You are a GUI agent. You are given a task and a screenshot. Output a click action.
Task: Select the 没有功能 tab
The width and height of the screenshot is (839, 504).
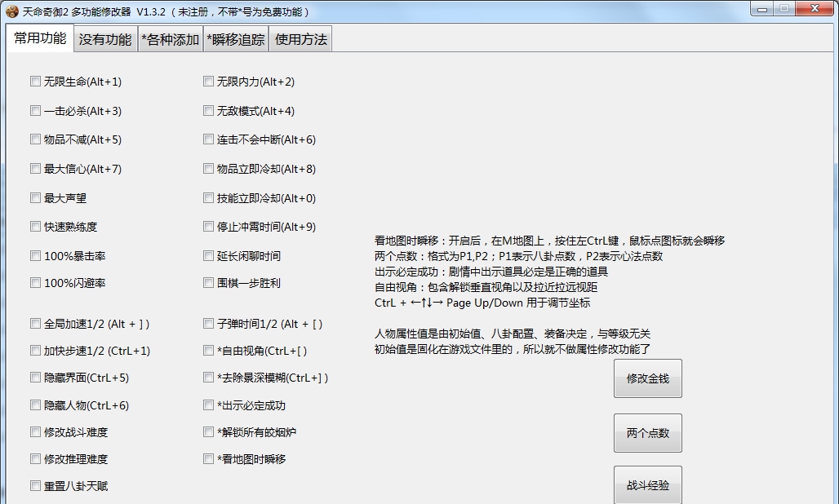click(x=104, y=38)
